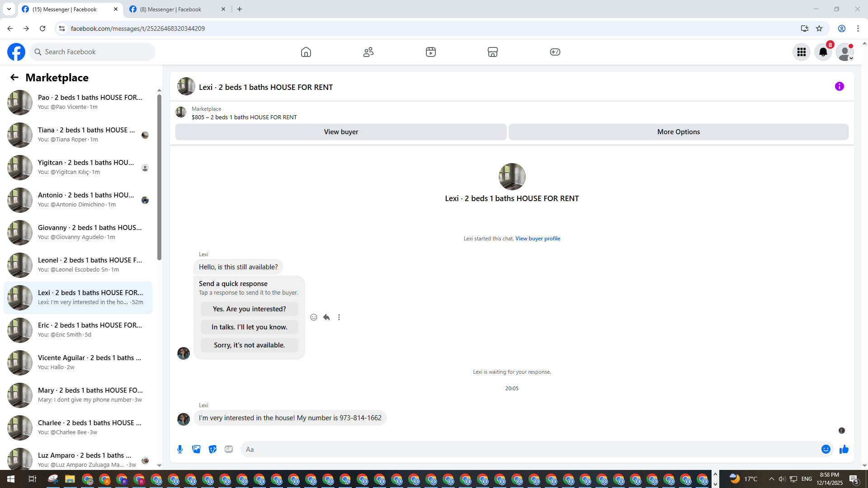Open the Friends icon in top navigation
This screenshot has height=488, width=868.
pyautogui.click(x=368, y=52)
